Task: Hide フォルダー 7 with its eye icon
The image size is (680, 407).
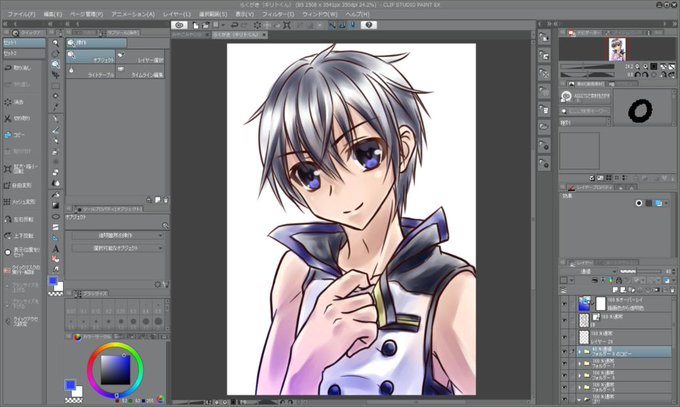Action: coord(564,363)
